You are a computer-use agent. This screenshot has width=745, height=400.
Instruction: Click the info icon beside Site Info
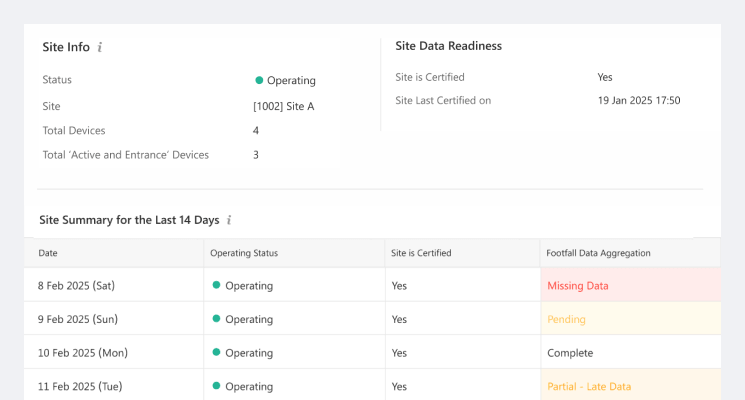point(100,48)
